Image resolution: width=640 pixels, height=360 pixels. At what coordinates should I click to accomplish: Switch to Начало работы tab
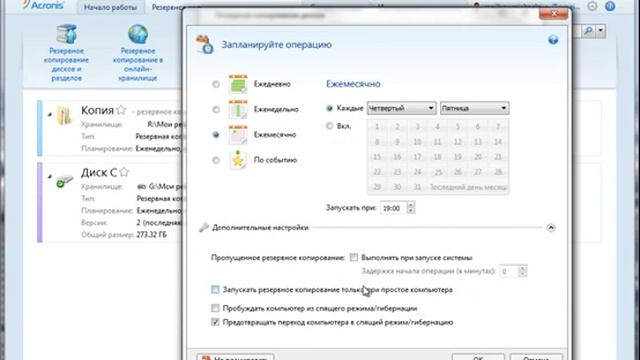click(x=110, y=7)
